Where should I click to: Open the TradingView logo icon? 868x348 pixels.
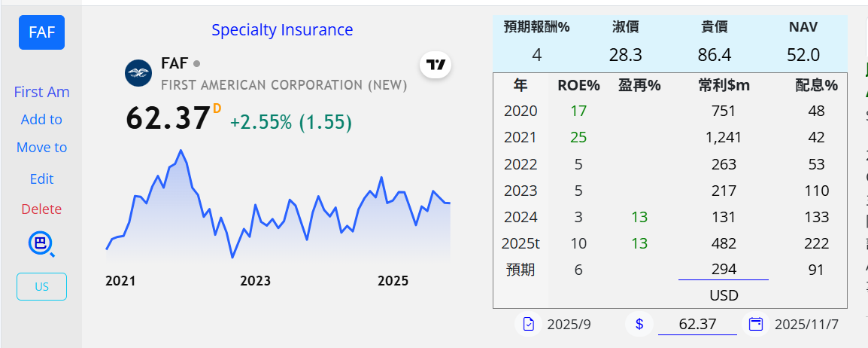[x=436, y=66]
